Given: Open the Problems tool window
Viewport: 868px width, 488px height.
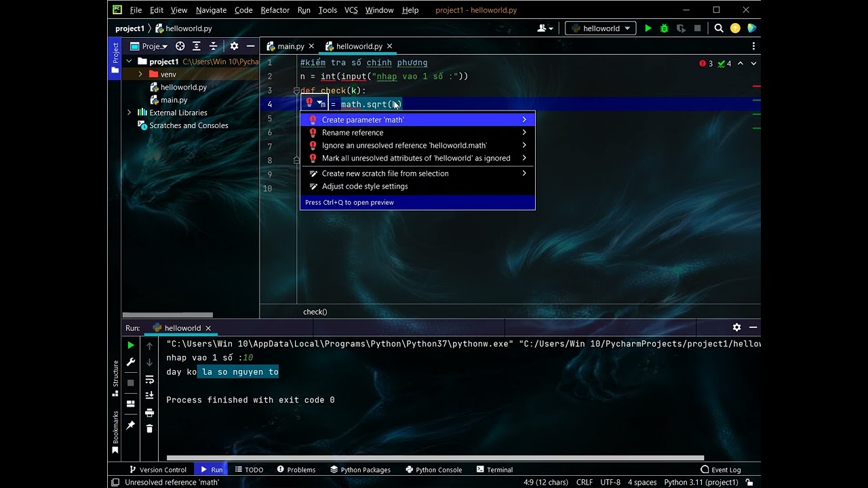Looking at the screenshot, I should tap(296, 470).
